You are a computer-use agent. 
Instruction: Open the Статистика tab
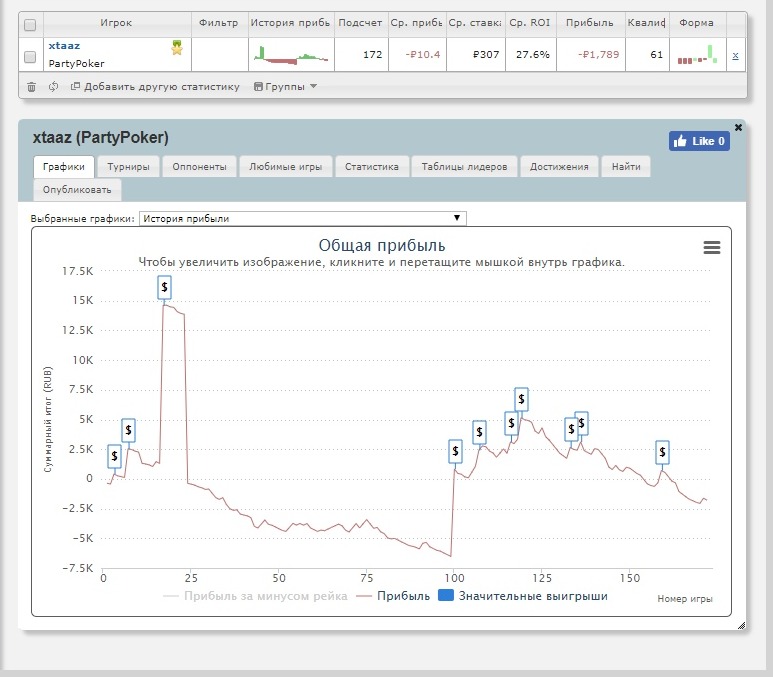point(372,167)
